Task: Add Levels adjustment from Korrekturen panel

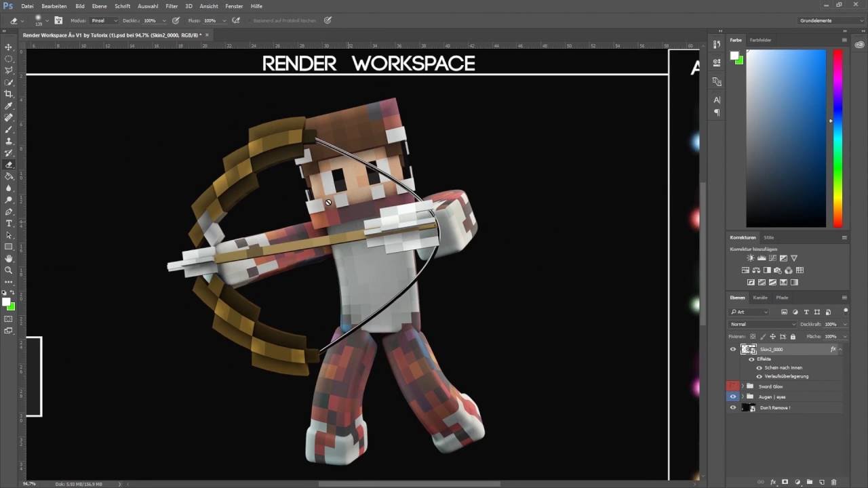Action: tap(762, 258)
